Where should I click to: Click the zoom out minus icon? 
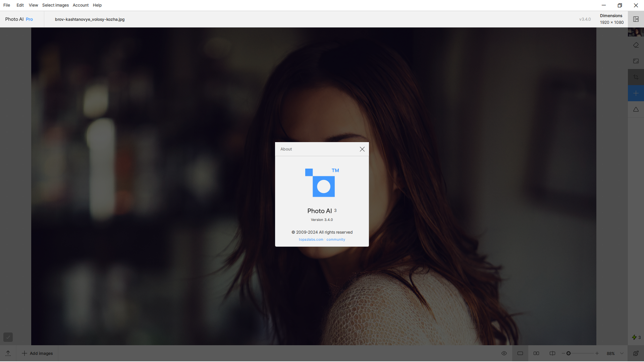tap(563, 353)
